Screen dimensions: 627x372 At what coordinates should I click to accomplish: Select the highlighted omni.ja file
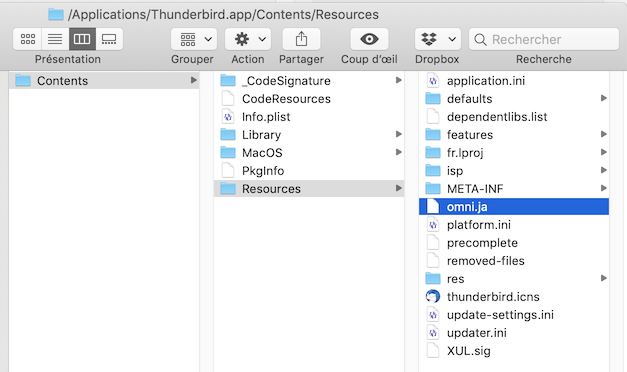514,207
